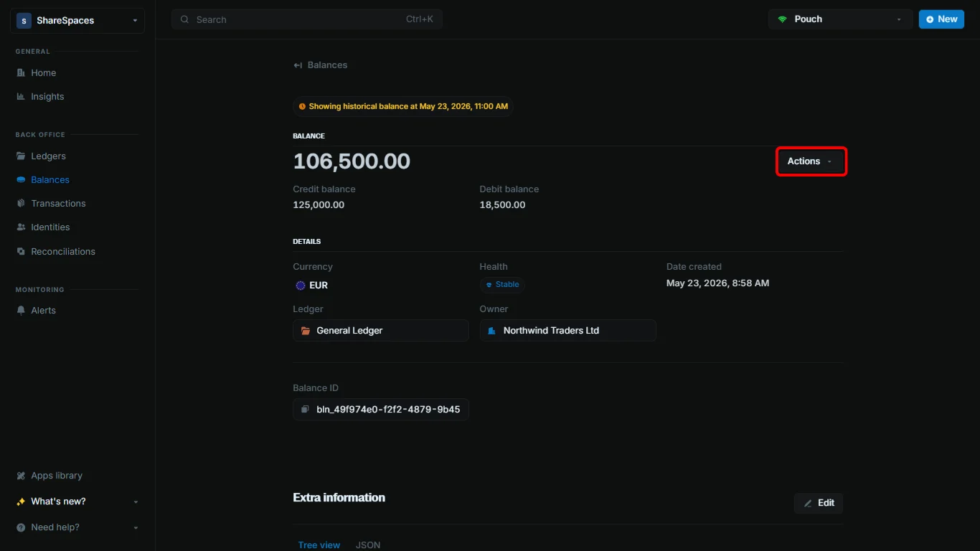Click the back arrow icon beside Balances
Image resolution: width=980 pixels, height=551 pixels.
[298, 65]
